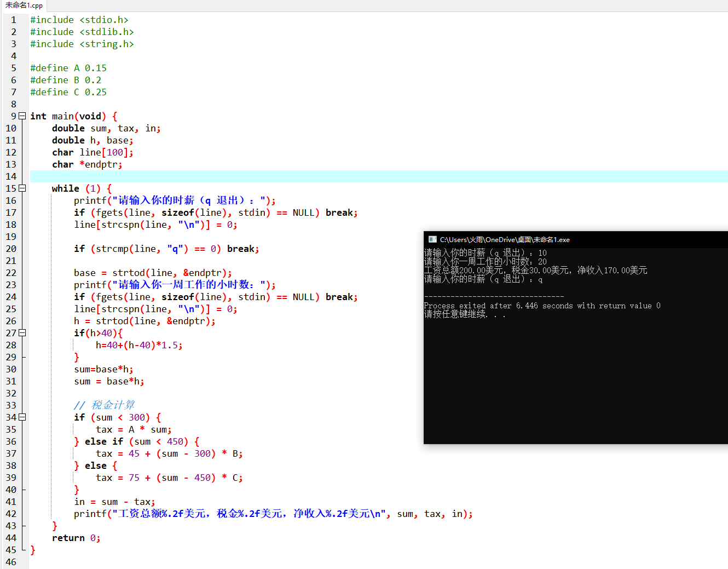Click the strcmp(line, "q") condition line
Image resolution: width=728 pixels, height=569 pixels.
pyautogui.click(x=166, y=249)
